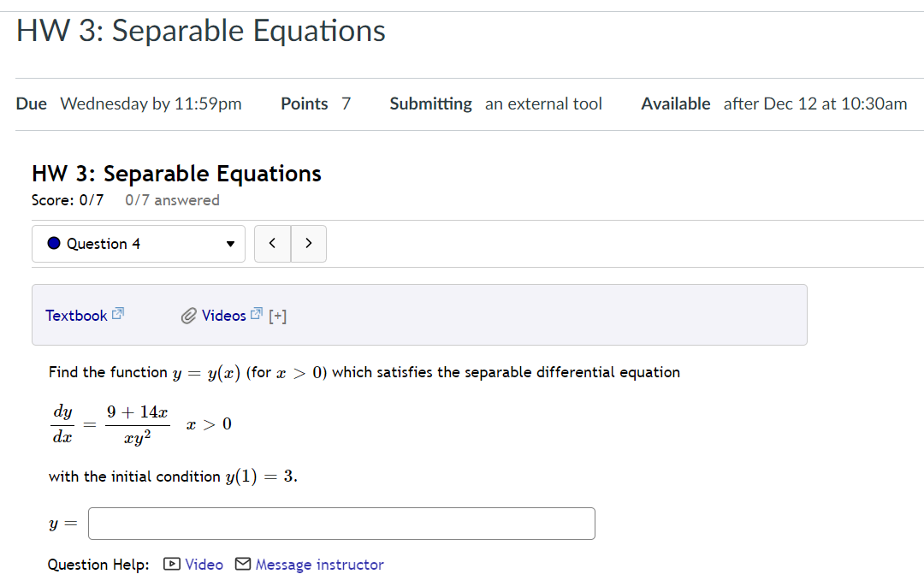Click the paperclip icon before Videos
The image size is (924, 586).
(189, 316)
